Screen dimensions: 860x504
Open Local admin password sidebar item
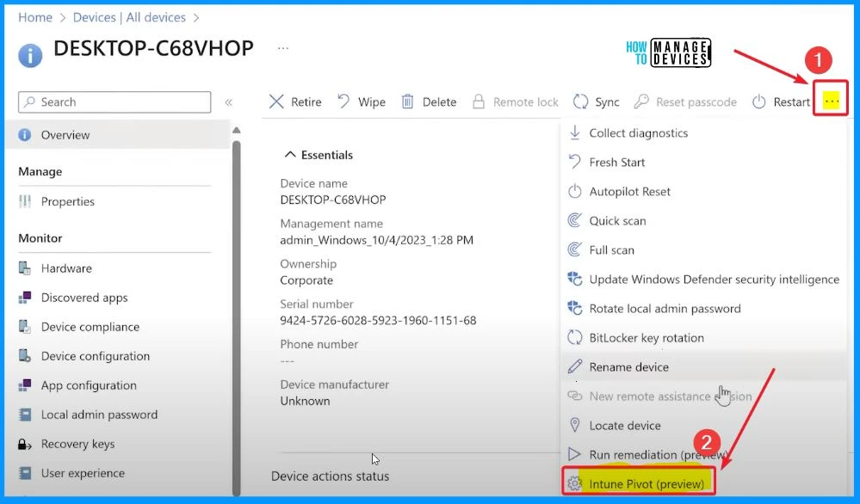tap(99, 415)
